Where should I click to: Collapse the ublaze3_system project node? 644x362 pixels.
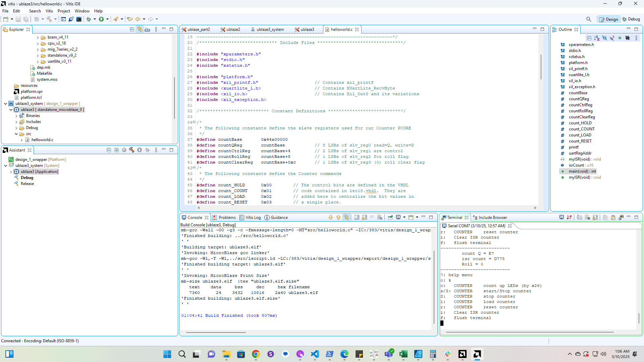click(5, 104)
